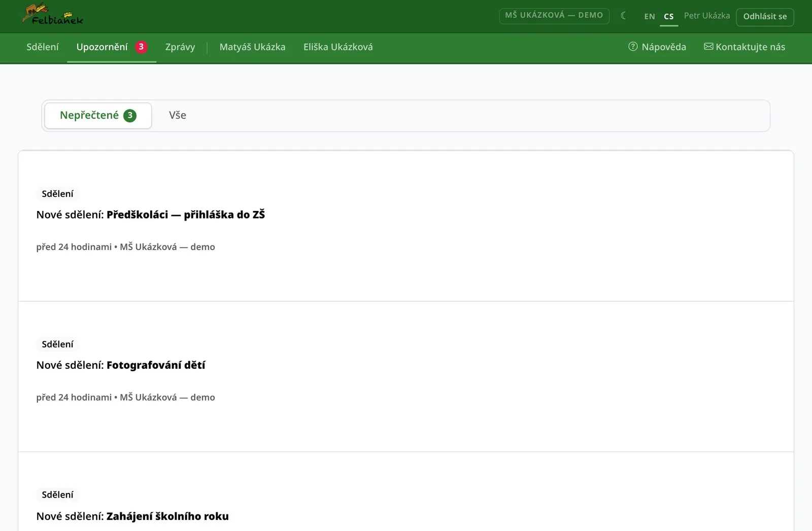
Task: Open notification Fotografování dětí
Action: click(x=406, y=376)
